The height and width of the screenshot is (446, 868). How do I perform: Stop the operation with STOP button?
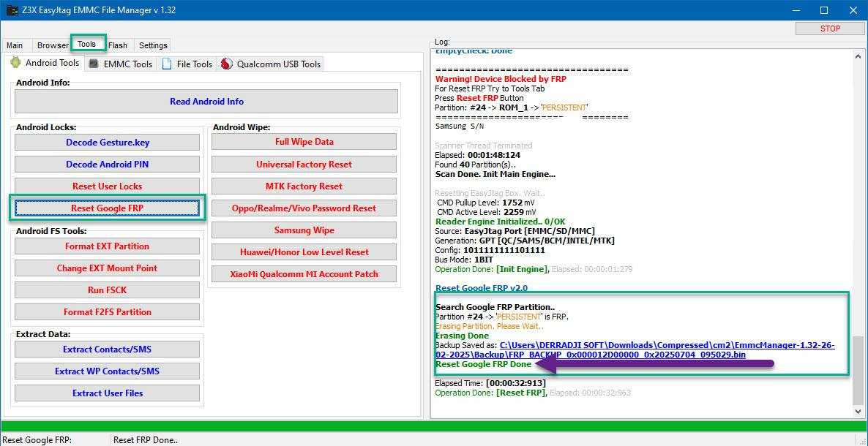[830, 29]
